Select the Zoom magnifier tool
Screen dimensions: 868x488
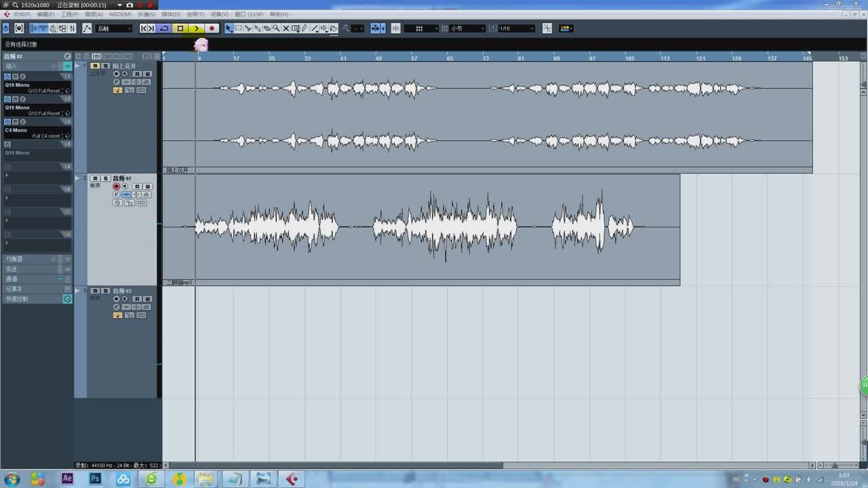tap(276, 28)
